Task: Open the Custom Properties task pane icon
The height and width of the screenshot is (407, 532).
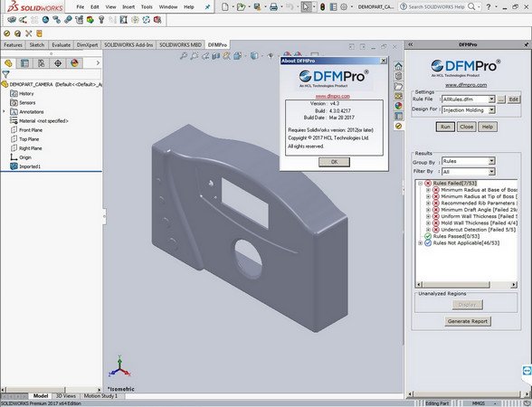Action: pyautogui.click(x=399, y=116)
